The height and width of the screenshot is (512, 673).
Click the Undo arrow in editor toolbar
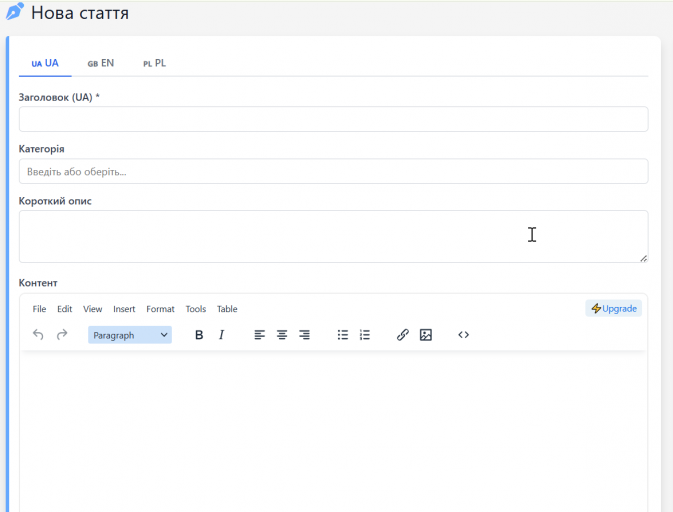[38, 335]
